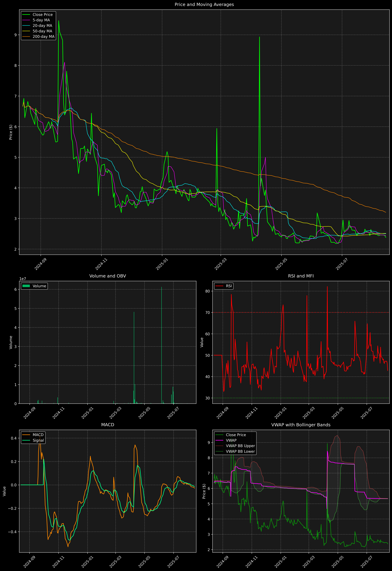The height and width of the screenshot is (571, 392).
Task: Click the "Price ($)" axis label of the VWAP chart
Action: pyautogui.click(x=204, y=491)
